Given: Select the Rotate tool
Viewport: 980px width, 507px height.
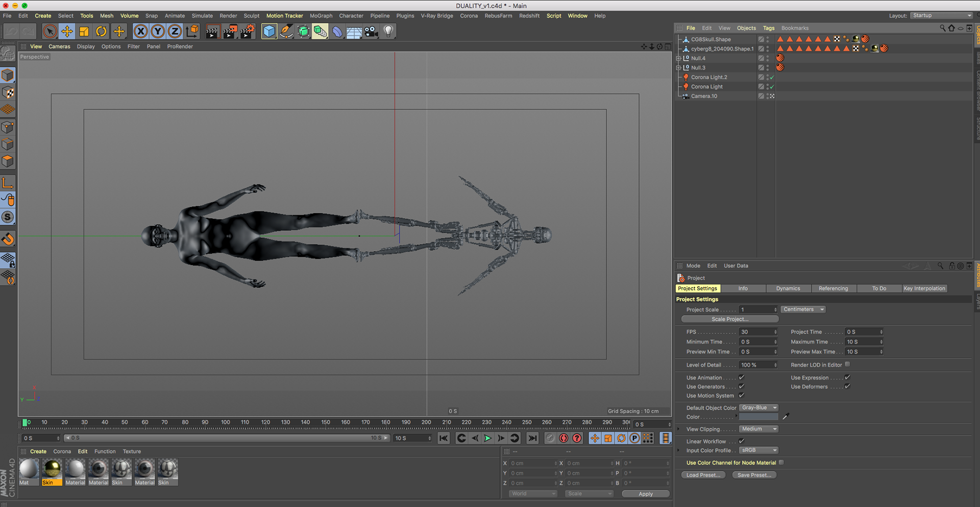Looking at the screenshot, I should 101,32.
